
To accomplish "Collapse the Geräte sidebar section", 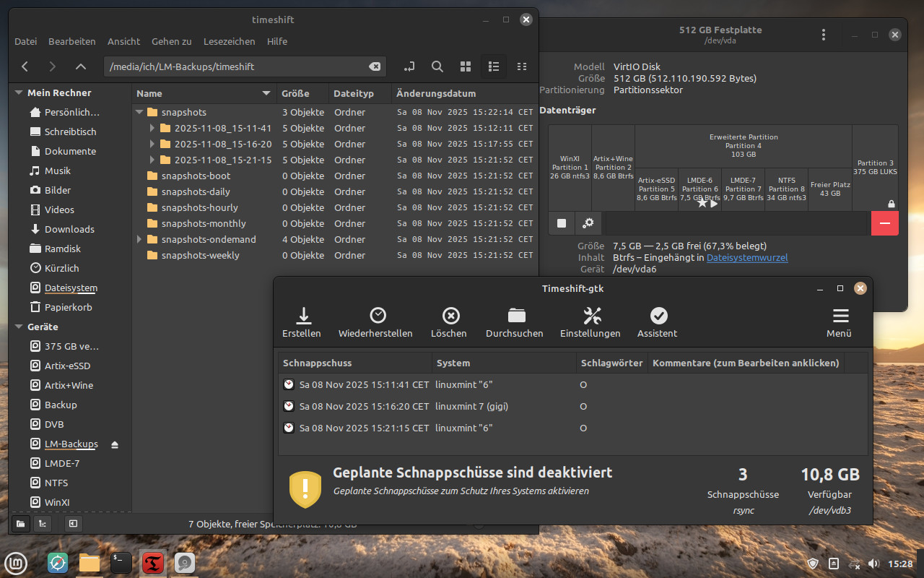I will click(19, 327).
